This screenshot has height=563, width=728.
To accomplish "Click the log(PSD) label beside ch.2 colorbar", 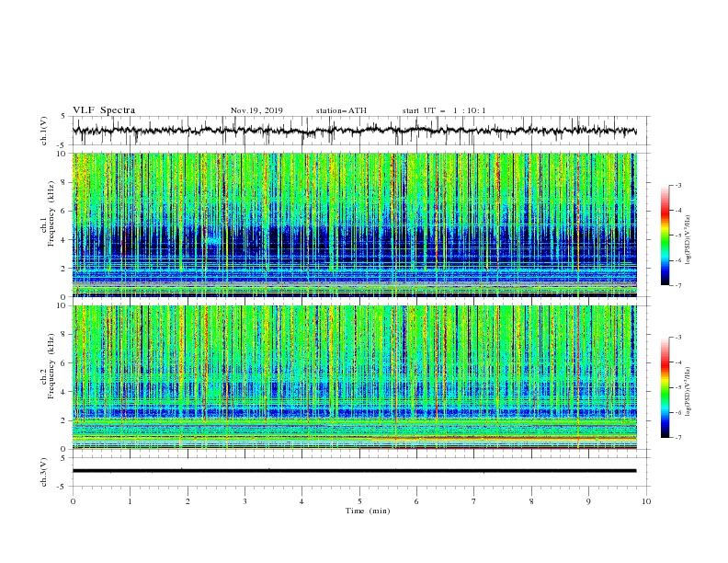I will [x=688, y=392].
